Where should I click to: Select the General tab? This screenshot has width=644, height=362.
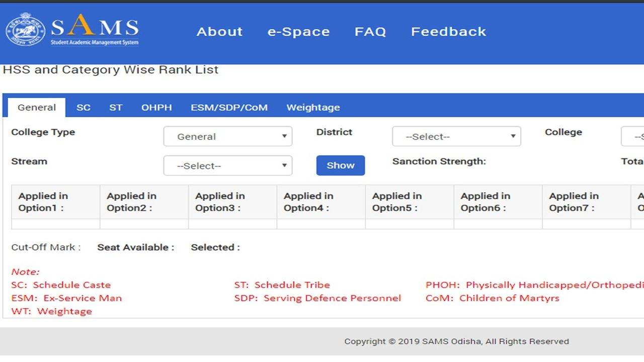(x=37, y=108)
